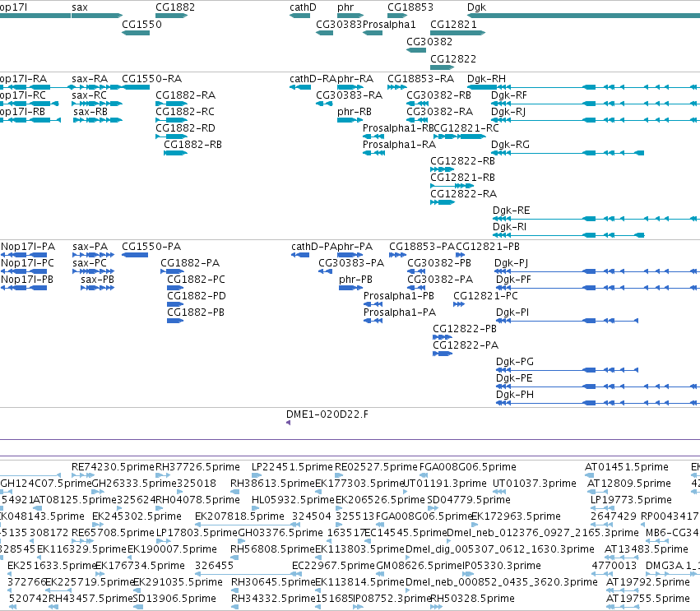Open the Dgk gene label

[476, 7]
